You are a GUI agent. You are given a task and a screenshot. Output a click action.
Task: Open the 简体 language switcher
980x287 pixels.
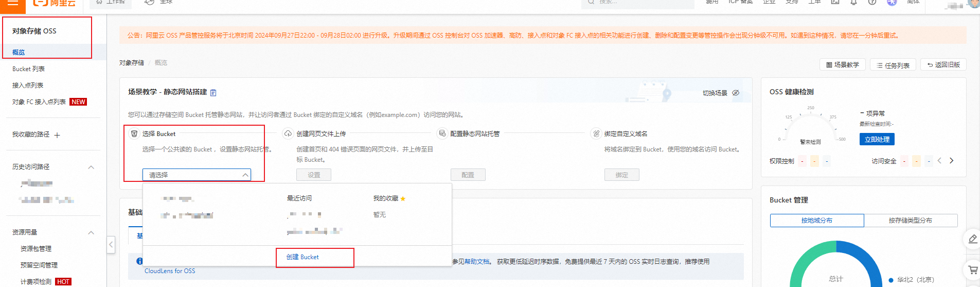point(914,2)
